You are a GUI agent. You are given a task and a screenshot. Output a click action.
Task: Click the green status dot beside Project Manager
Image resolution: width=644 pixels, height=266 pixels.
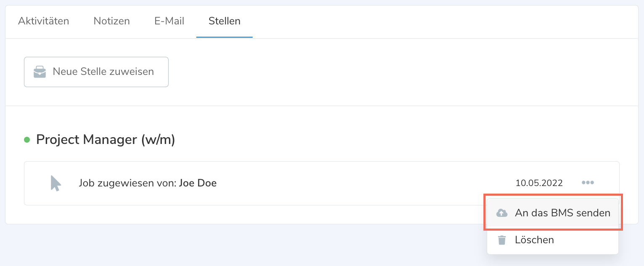click(27, 140)
